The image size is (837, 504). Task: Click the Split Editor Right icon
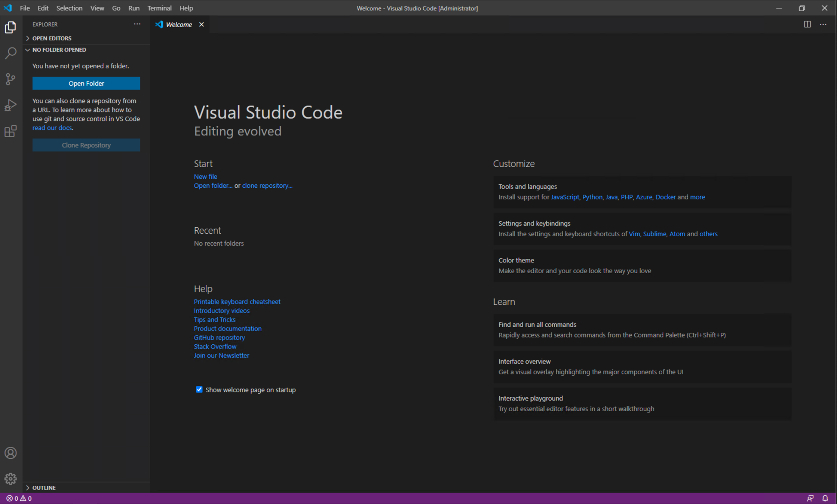807,24
